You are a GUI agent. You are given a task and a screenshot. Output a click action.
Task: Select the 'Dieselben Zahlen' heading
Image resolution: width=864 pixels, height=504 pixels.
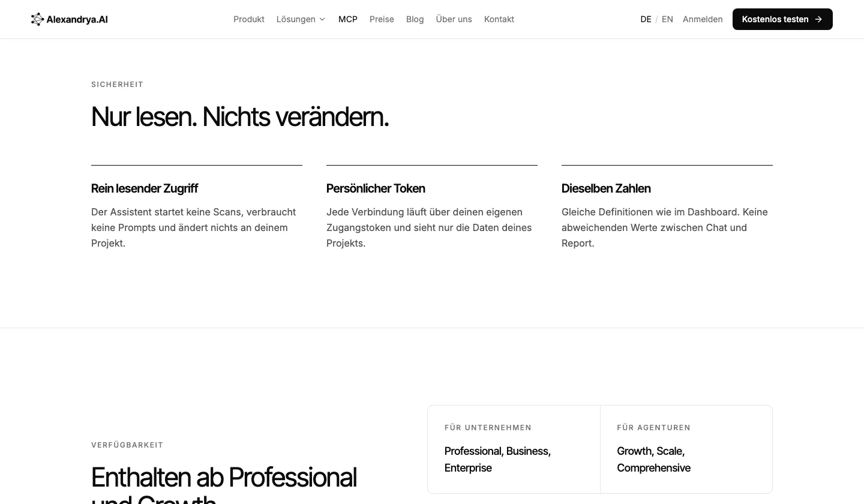pyautogui.click(x=606, y=188)
